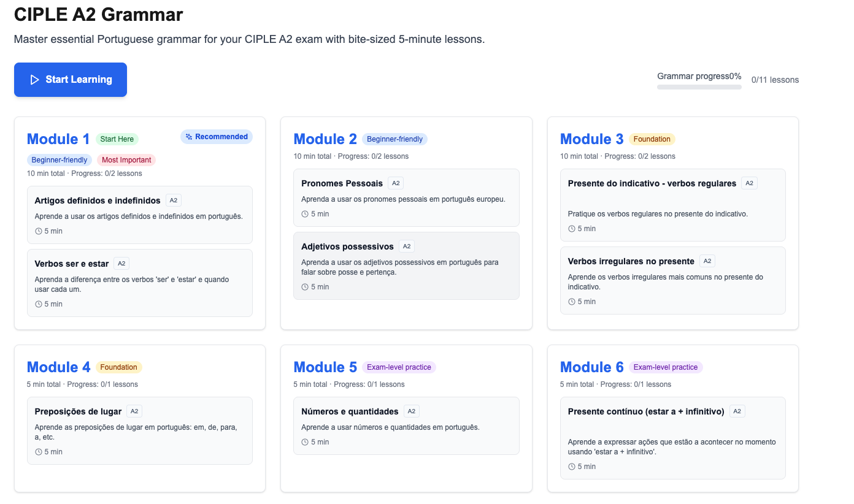Viewport: 854px width, 504px height.
Task: Click the Most Important tag
Action: pos(126,160)
